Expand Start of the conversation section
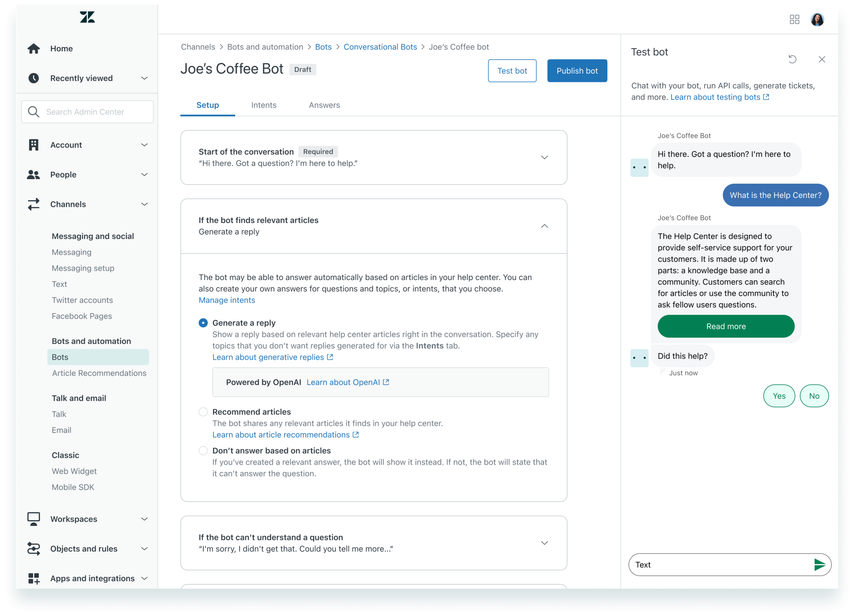The width and height of the screenshot is (854, 616). [x=544, y=157]
